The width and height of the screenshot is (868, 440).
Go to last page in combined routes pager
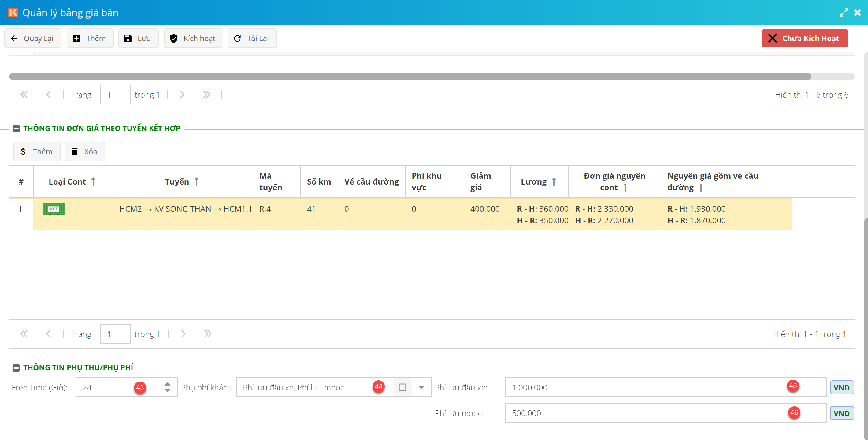click(x=208, y=334)
